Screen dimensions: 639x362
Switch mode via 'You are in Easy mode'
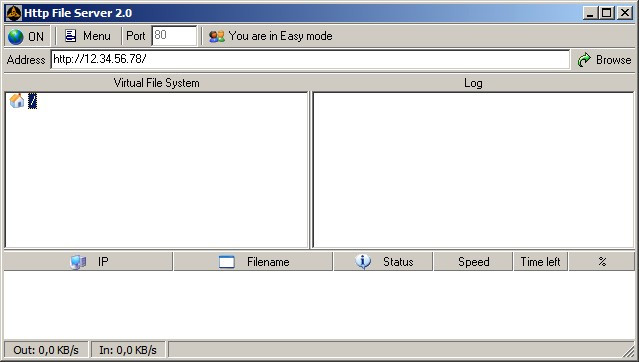(271, 36)
